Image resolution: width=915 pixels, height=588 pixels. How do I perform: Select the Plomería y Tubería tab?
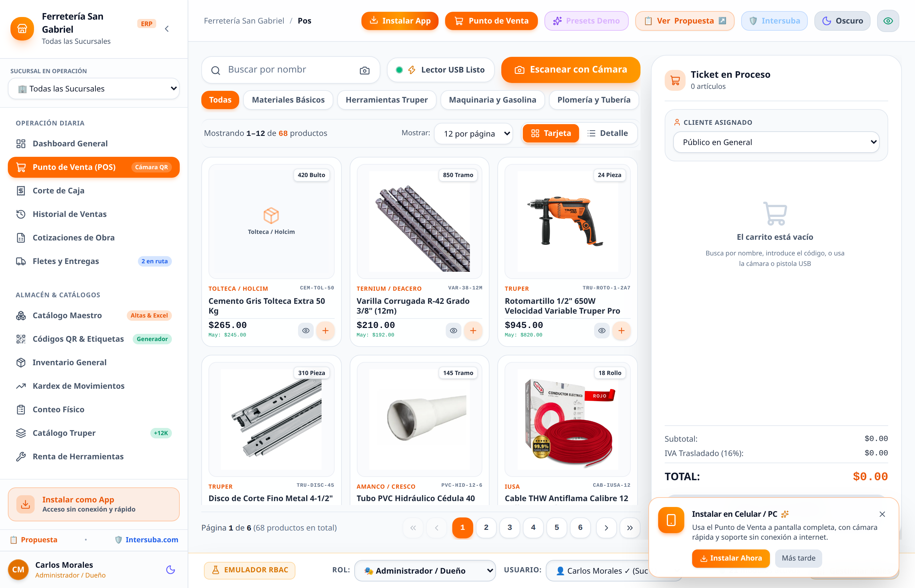tap(594, 100)
